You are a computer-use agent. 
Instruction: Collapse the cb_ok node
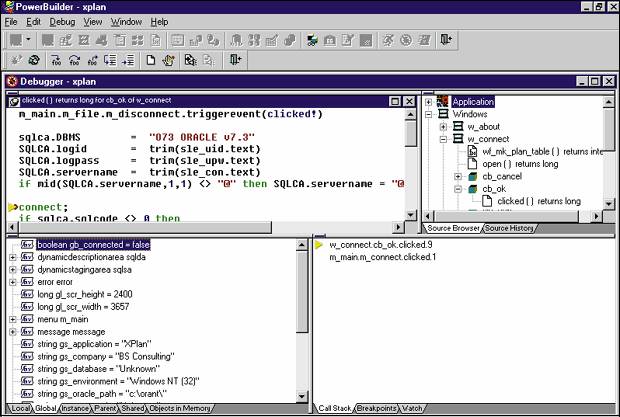[x=458, y=189]
